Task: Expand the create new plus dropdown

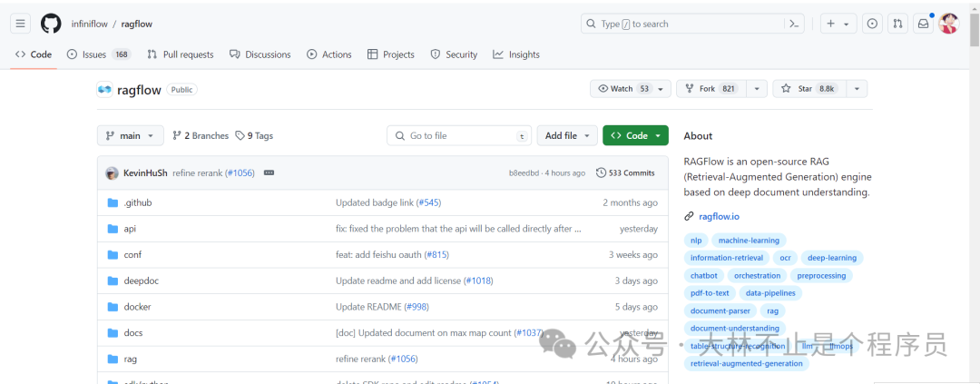Action: point(838,24)
